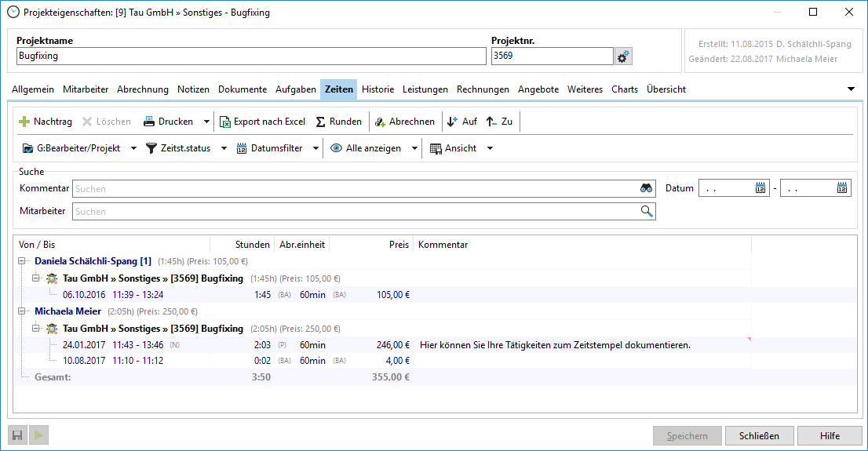Click the Hilfe button
868x451 pixels.
829,436
